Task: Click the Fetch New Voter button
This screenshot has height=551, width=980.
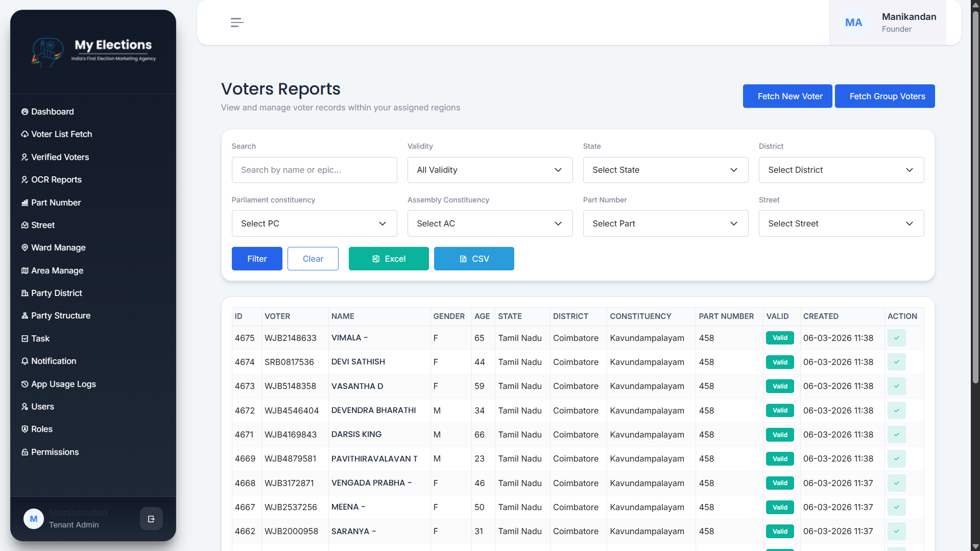Action: pos(787,96)
